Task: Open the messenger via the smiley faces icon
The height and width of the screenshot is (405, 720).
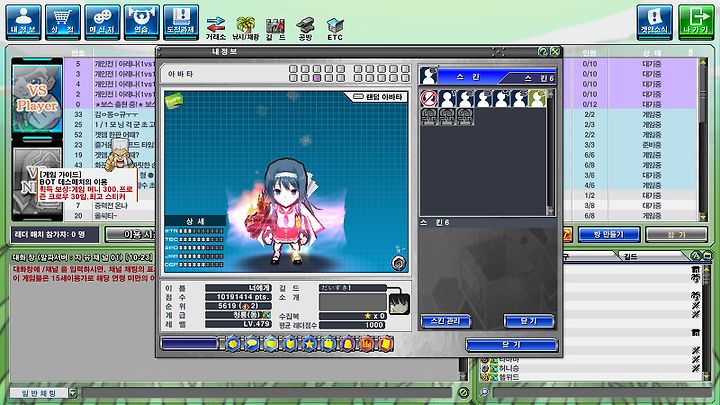Action: [102, 22]
